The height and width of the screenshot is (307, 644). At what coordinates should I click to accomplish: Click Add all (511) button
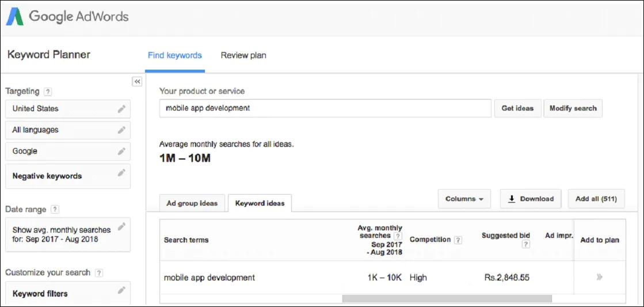point(596,199)
